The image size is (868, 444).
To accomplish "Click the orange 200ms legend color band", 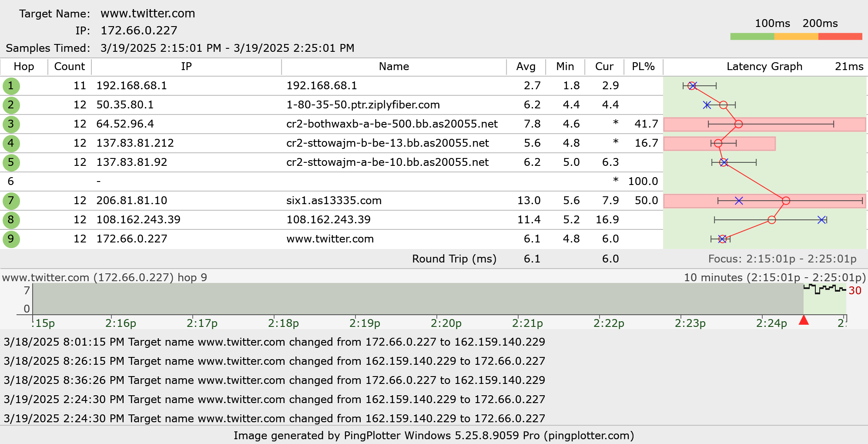I will (x=796, y=37).
